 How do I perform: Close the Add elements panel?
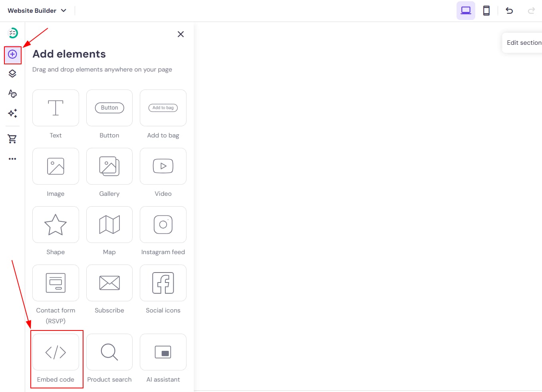[181, 34]
